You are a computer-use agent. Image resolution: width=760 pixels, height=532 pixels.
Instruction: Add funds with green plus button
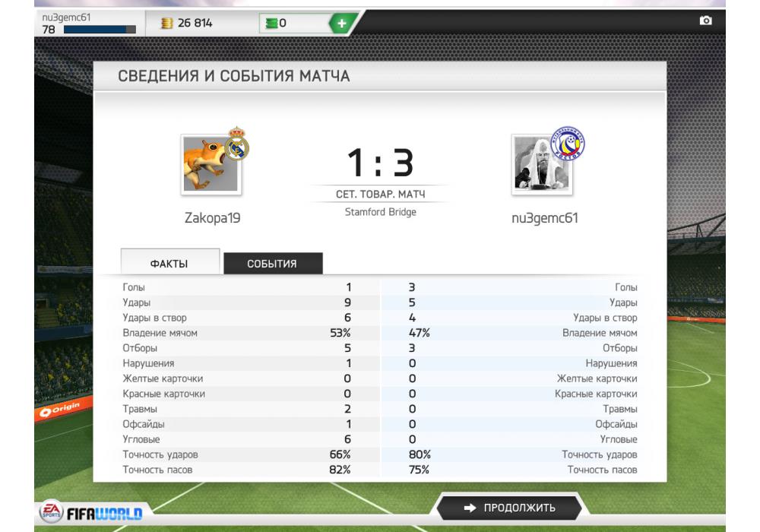coord(342,23)
